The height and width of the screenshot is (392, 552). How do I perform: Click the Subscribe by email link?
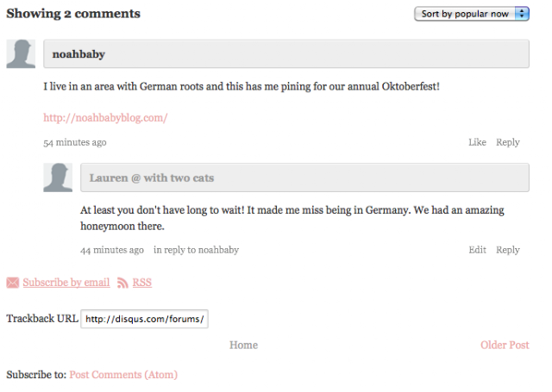click(x=66, y=283)
